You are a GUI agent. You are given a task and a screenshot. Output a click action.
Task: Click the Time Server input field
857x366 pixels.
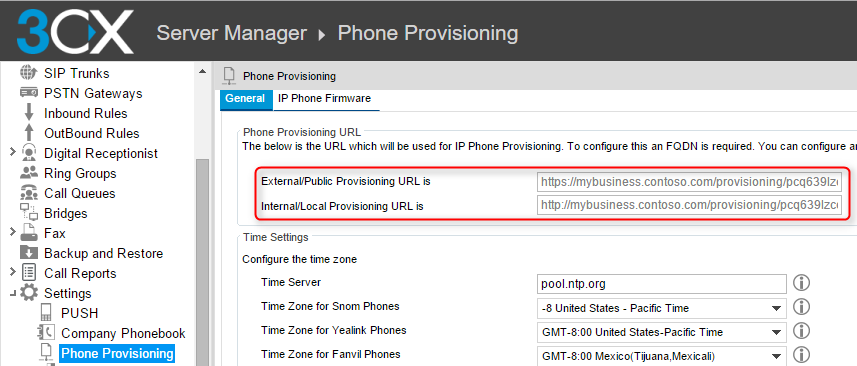click(x=662, y=284)
